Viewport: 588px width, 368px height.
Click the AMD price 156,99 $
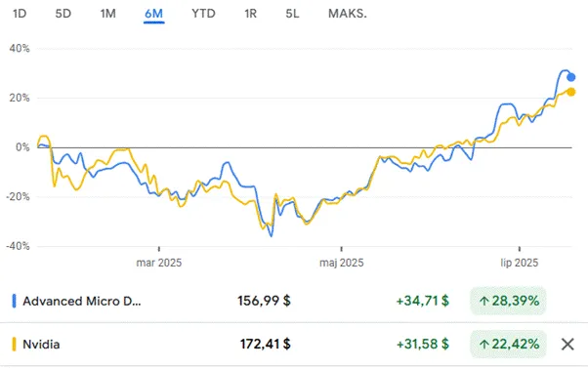click(264, 301)
